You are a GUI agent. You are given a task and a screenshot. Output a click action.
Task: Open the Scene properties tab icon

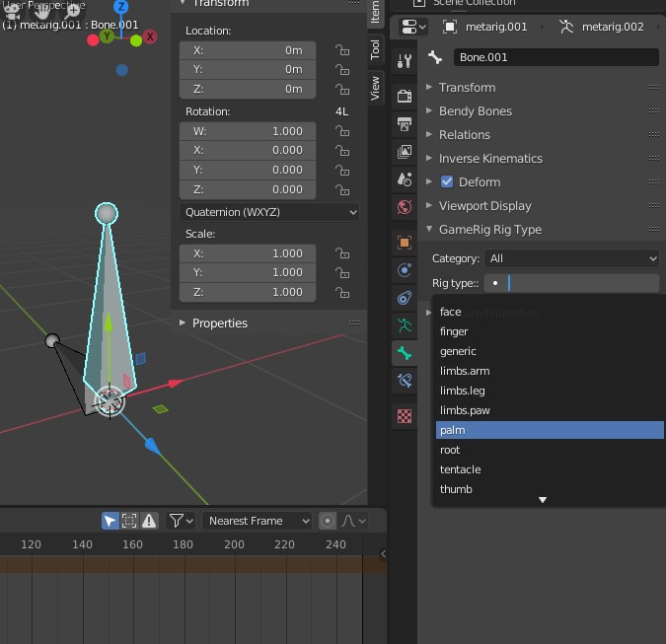pyautogui.click(x=404, y=179)
